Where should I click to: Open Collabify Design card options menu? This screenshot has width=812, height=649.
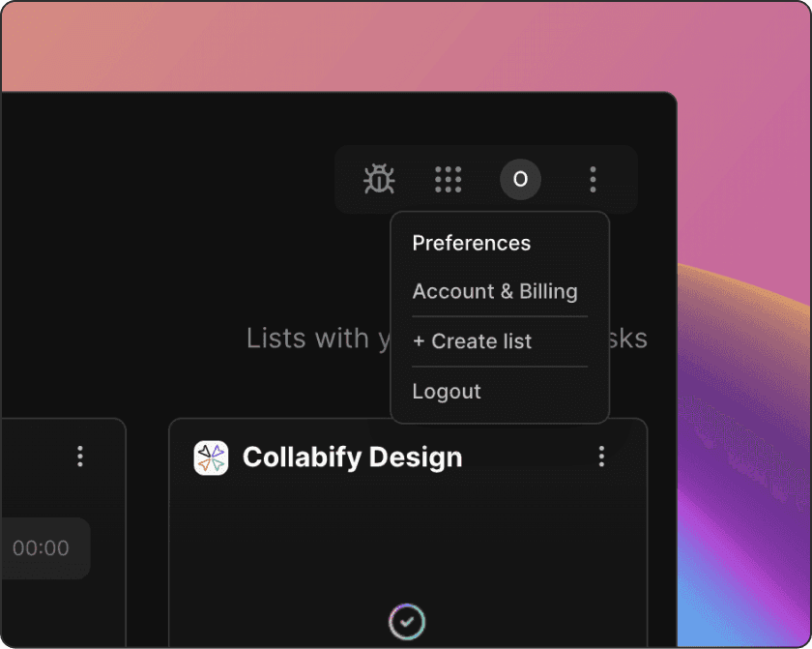[x=601, y=457]
